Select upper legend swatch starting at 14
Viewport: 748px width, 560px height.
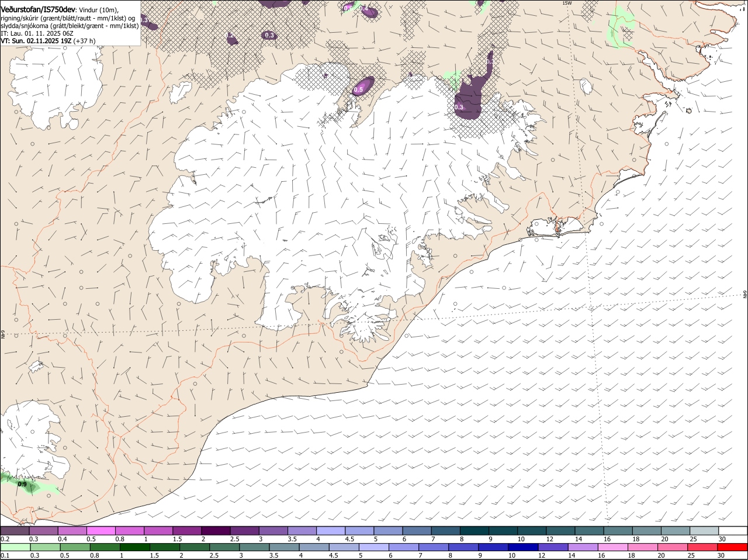[x=589, y=531]
